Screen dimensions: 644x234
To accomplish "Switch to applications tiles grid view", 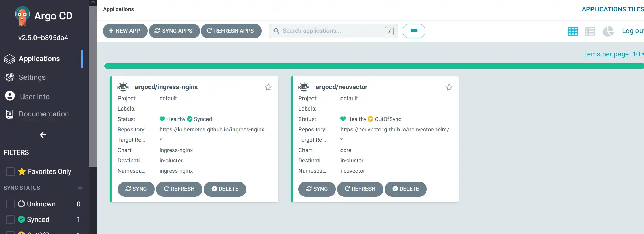I will pyautogui.click(x=573, y=31).
